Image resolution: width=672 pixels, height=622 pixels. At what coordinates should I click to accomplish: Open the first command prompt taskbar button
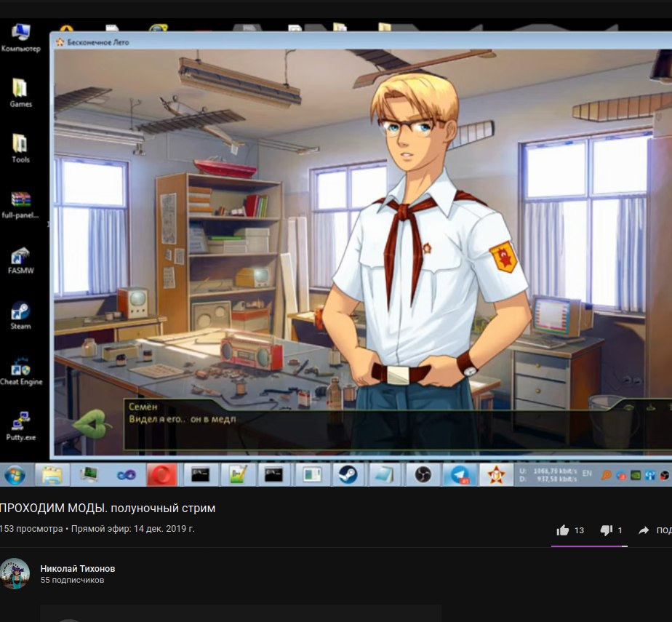click(x=201, y=474)
